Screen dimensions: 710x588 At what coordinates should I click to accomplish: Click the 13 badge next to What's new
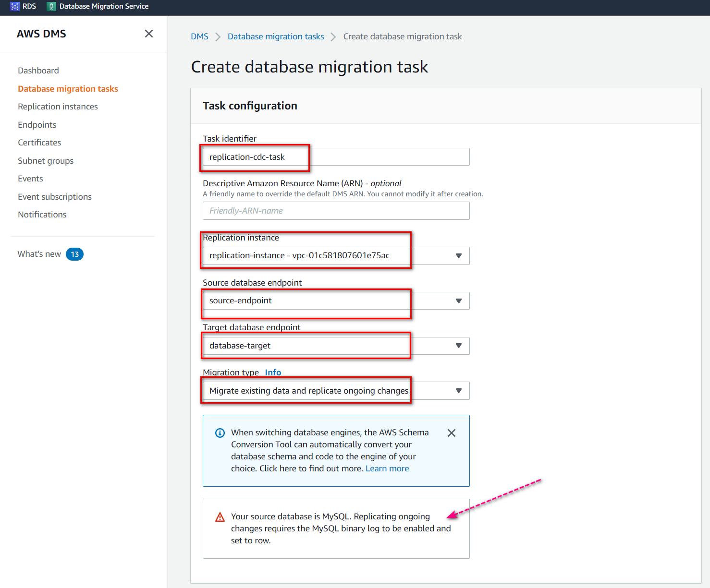tap(74, 254)
